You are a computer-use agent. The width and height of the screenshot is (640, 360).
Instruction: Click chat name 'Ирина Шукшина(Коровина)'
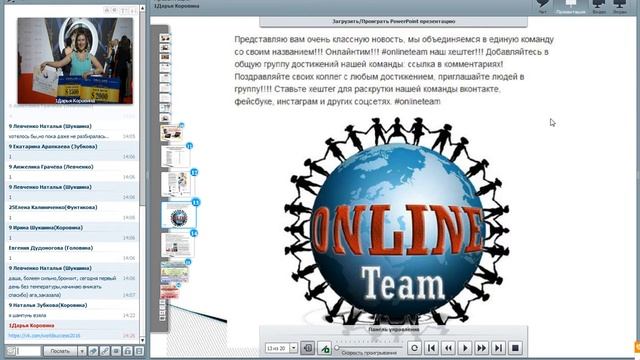click(x=46, y=228)
